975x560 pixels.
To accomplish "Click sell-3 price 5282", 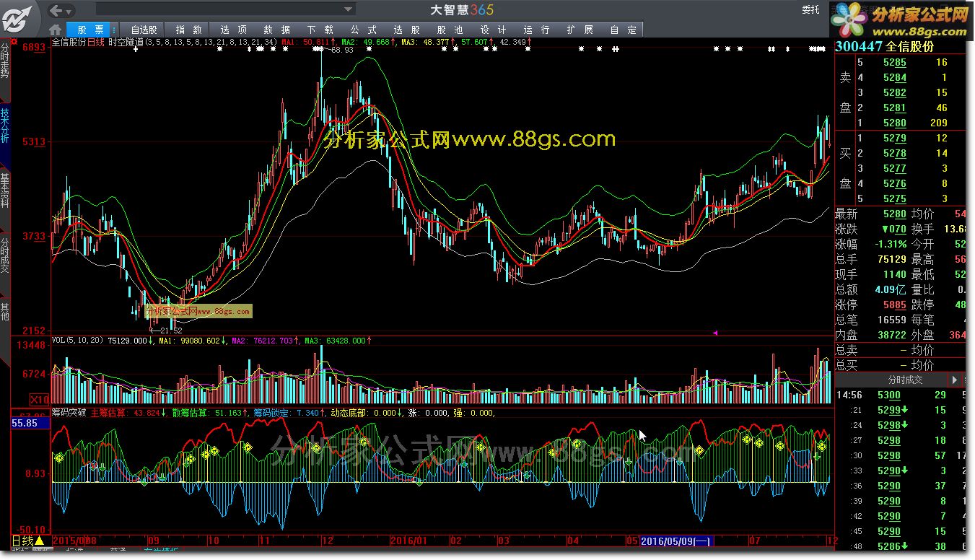I will click(895, 93).
